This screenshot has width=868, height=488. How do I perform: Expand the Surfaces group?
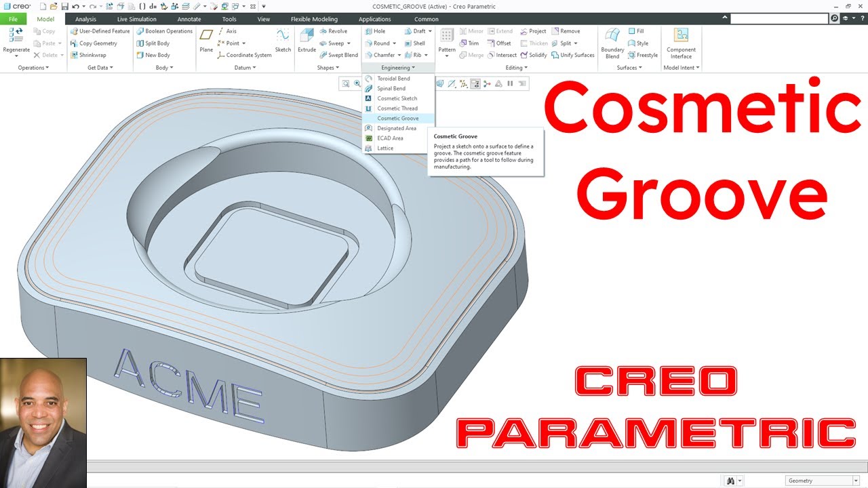click(629, 68)
